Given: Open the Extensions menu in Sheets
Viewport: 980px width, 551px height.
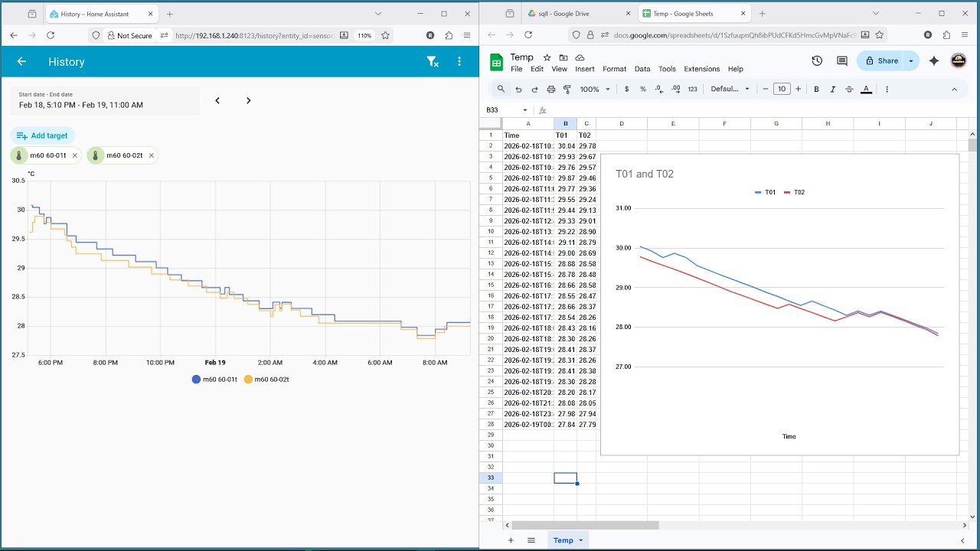Looking at the screenshot, I should [x=701, y=69].
